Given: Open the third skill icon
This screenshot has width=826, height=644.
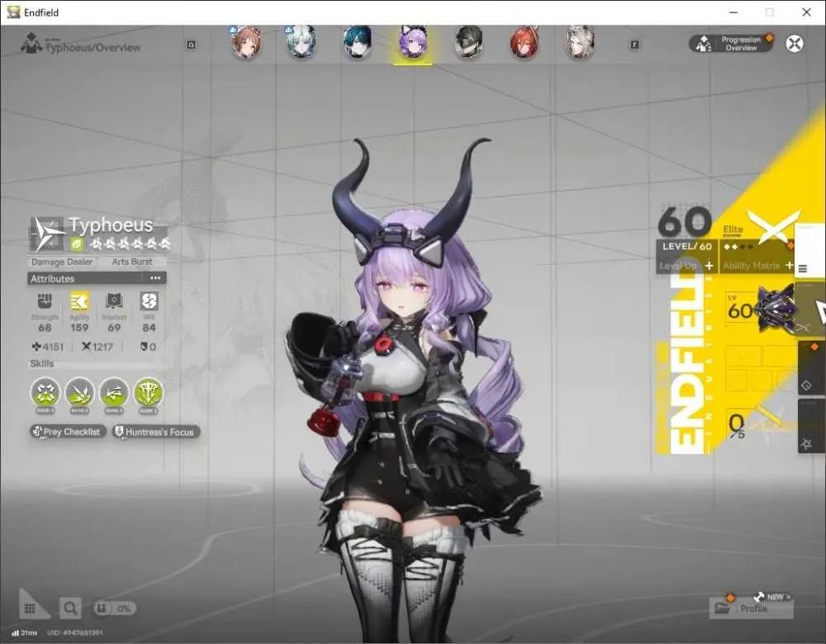Looking at the screenshot, I should click(114, 393).
